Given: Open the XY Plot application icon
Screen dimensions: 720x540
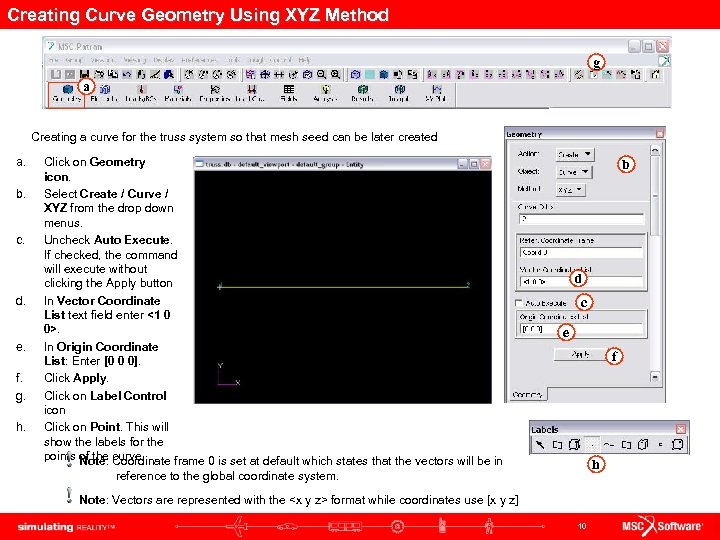Looking at the screenshot, I should coord(436,93).
